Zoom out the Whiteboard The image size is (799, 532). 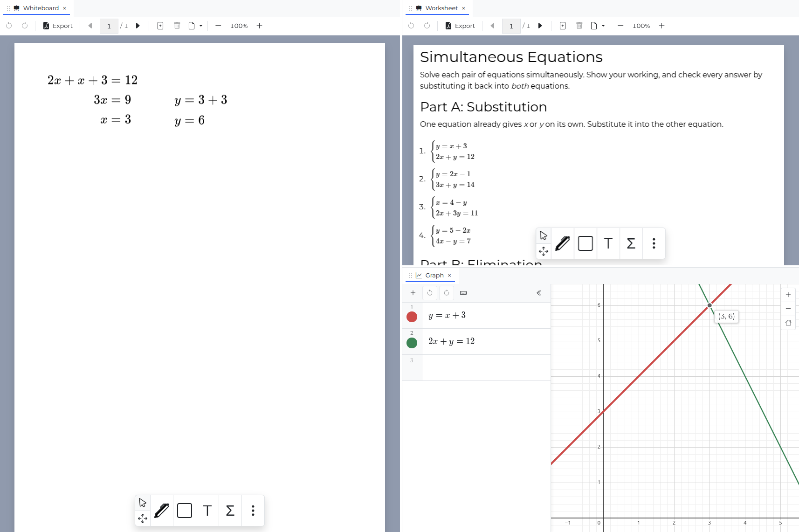tap(218, 26)
